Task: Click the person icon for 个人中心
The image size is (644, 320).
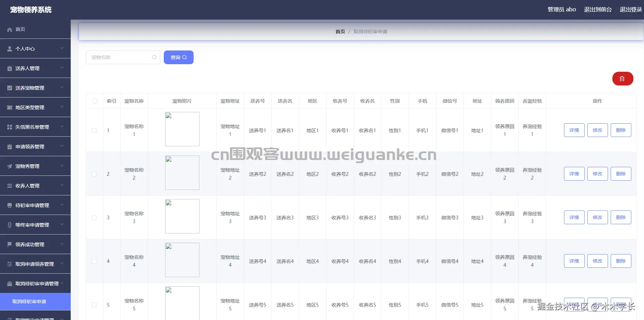Action: (10, 49)
